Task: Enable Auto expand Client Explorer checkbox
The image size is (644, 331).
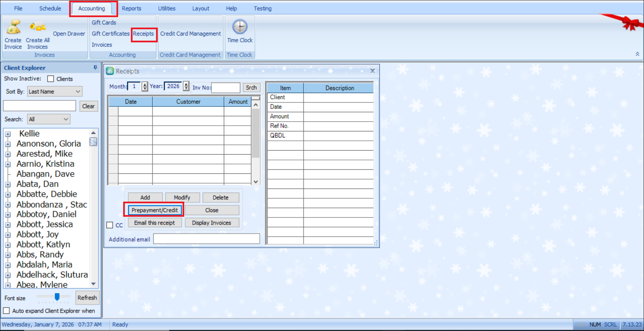Action: pos(6,311)
